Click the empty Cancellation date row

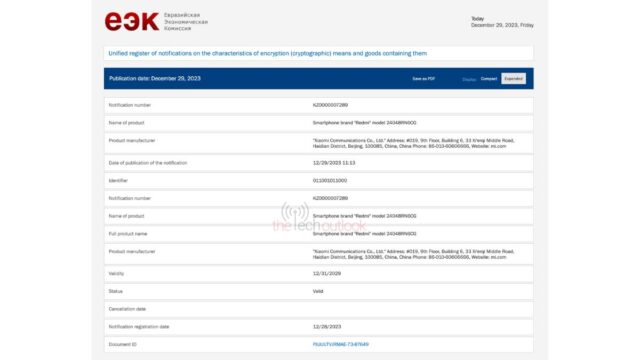pyautogui.click(x=318, y=309)
